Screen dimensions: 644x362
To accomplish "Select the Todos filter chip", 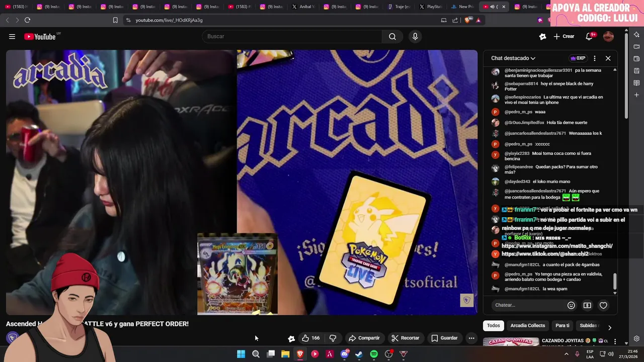I will point(494,325).
